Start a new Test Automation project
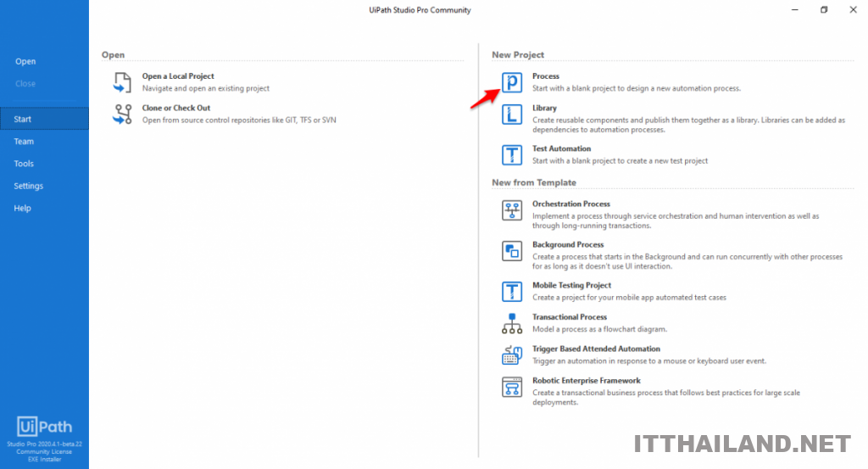The image size is (868, 469). pos(562,148)
